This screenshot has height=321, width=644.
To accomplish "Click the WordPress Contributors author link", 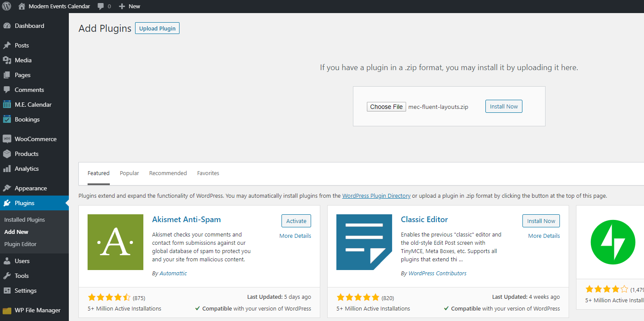I will point(437,274).
